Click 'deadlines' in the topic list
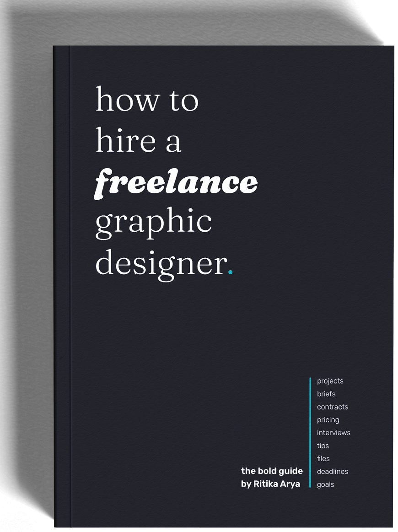Screen dimensions: 398x532 [x=333, y=471]
